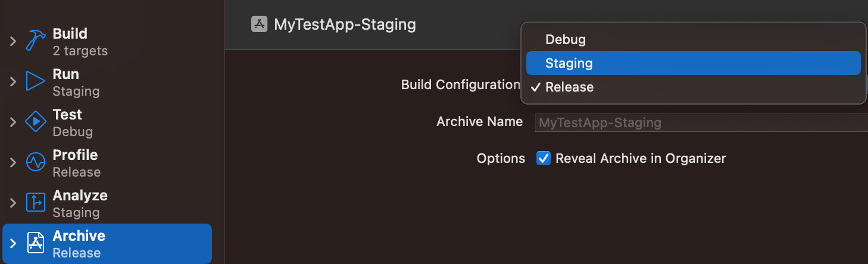Click the Profile waveform icon
Image resolution: width=868 pixels, height=264 pixels.
(x=36, y=162)
